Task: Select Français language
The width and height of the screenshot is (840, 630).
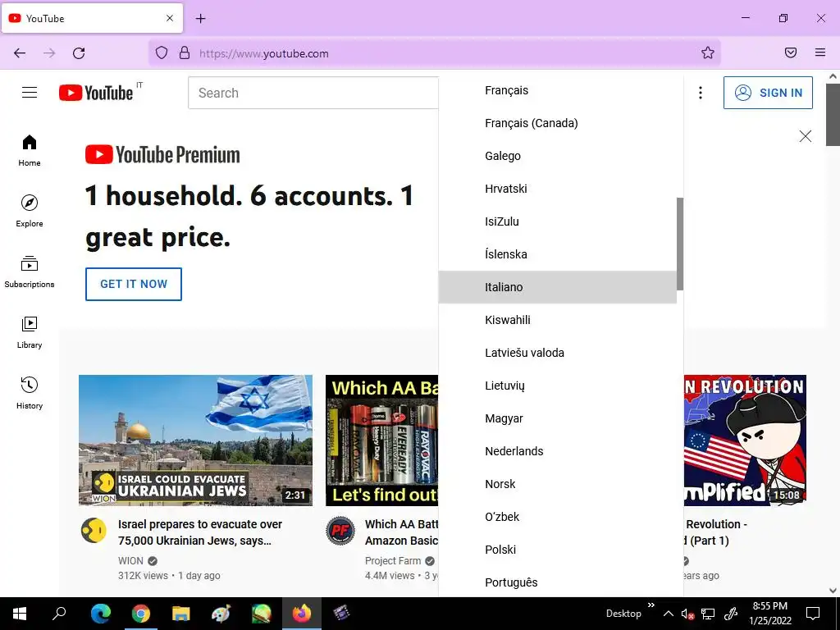Action: [x=557, y=90]
